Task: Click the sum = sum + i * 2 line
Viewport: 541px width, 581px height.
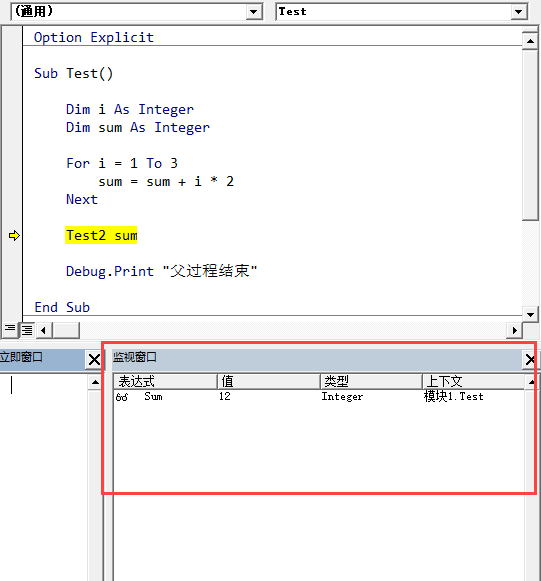Action: coord(166,182)
